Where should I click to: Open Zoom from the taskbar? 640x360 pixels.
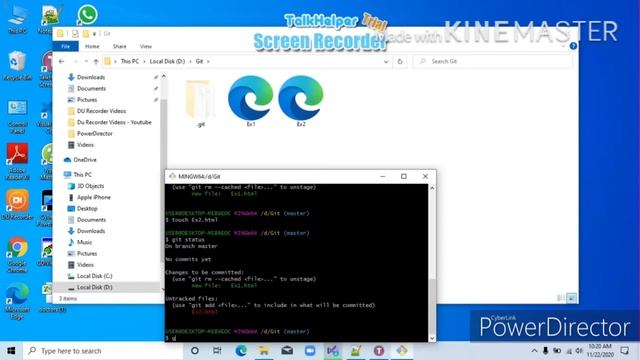pos(310,351)
